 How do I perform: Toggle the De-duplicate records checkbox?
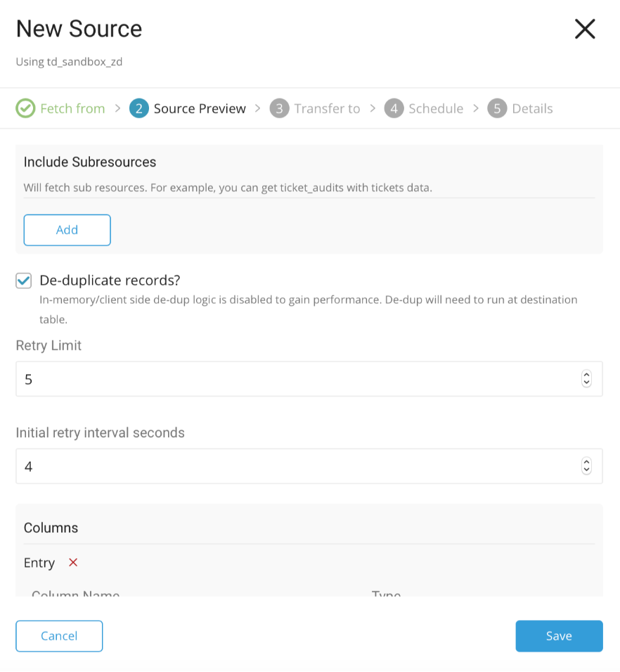click(24, 281)
